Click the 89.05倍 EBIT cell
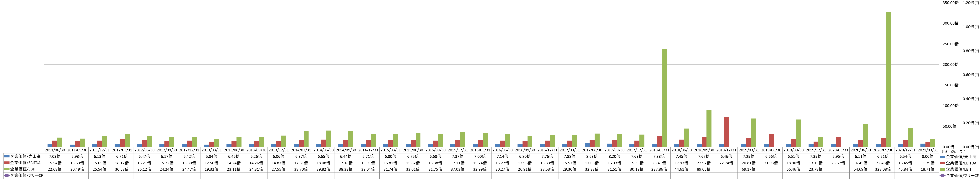The width and height of the screenshot is (980, 179). coord(704,169)
